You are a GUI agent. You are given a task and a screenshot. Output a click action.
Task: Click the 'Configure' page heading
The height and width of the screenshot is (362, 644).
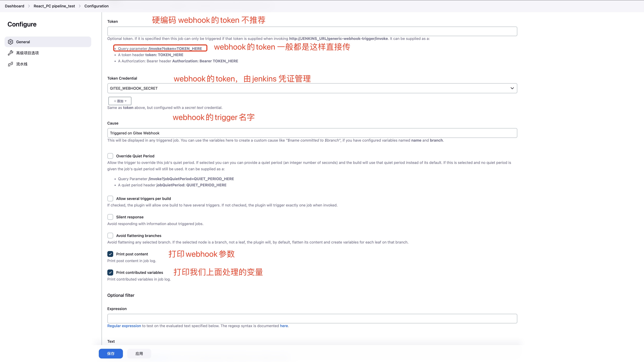[22, 24]
